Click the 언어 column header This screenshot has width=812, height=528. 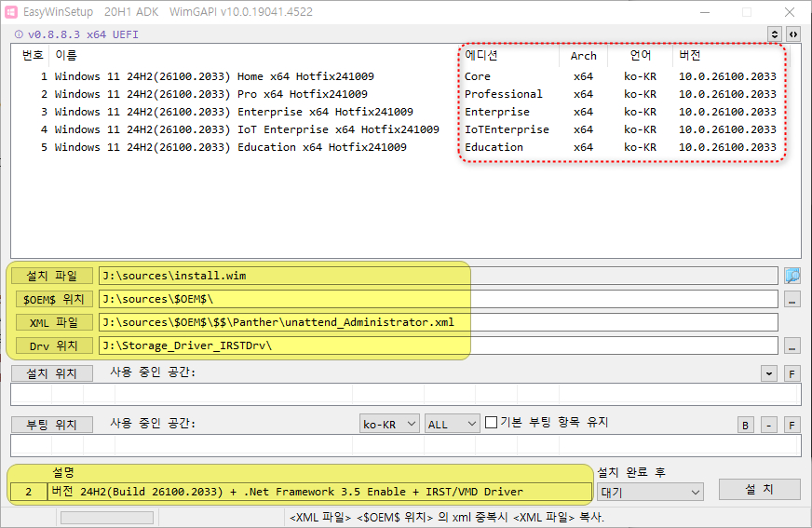640,55
